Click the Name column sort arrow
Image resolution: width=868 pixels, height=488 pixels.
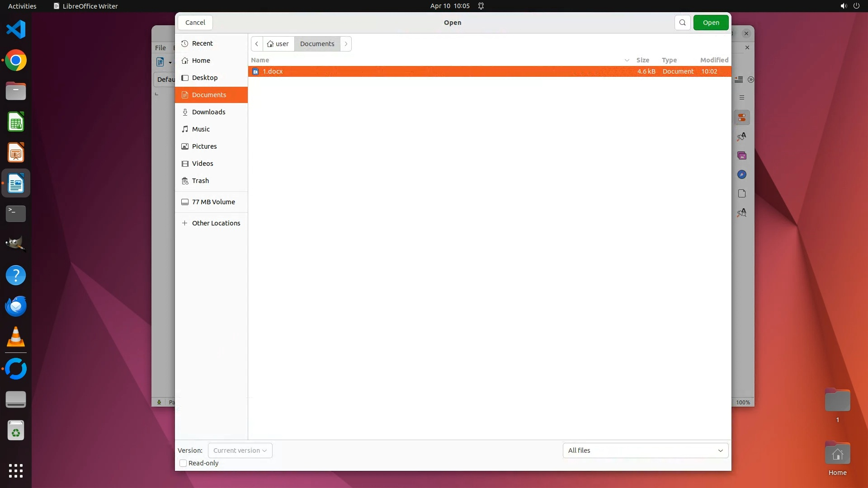[627, 60]
